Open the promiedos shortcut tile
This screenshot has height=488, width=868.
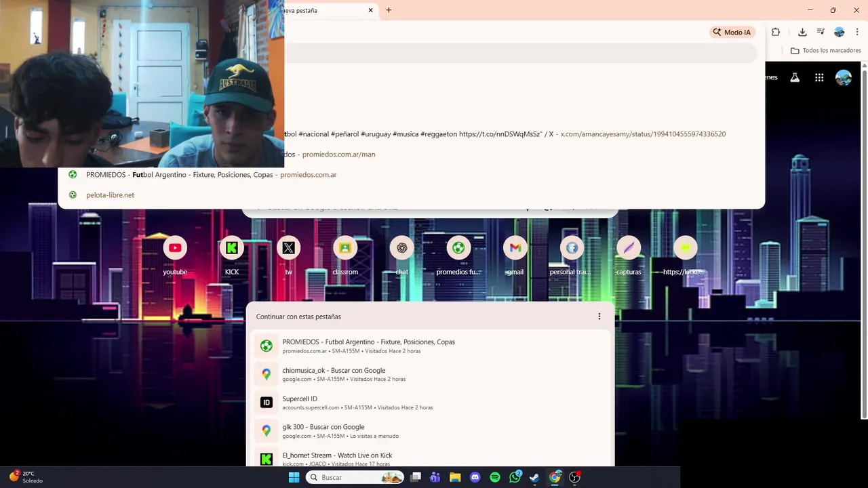(x=458, y=255)
